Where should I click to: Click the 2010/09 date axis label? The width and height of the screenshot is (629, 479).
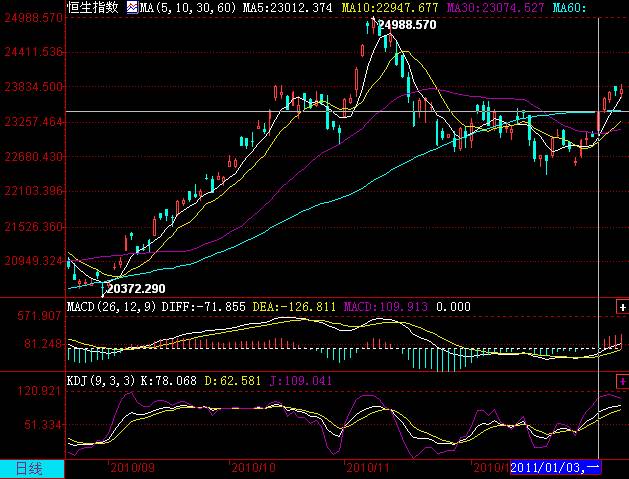pos(132,468)
